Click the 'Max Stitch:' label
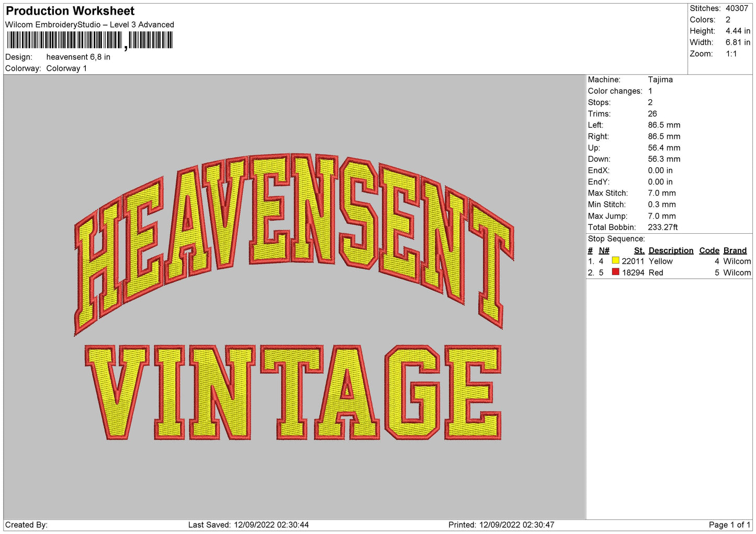The height and width of the screenshot is (534, 756). [607, 193]
